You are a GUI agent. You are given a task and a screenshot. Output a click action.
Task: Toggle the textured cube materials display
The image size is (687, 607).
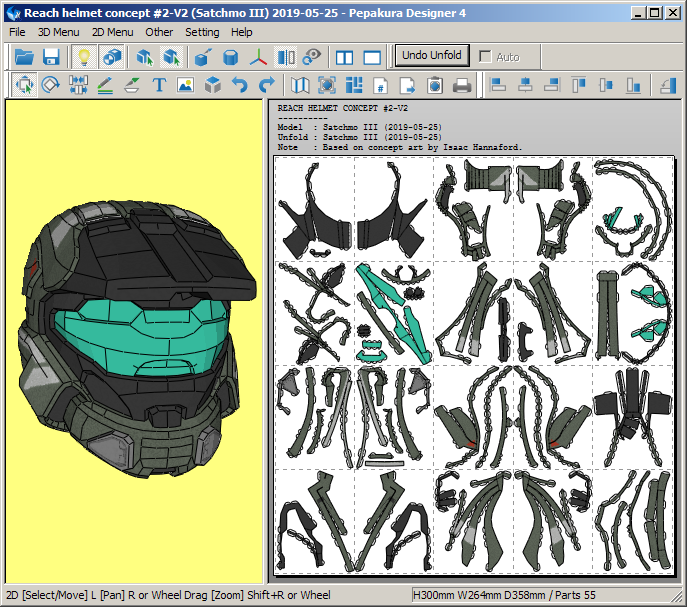point(111,57)
